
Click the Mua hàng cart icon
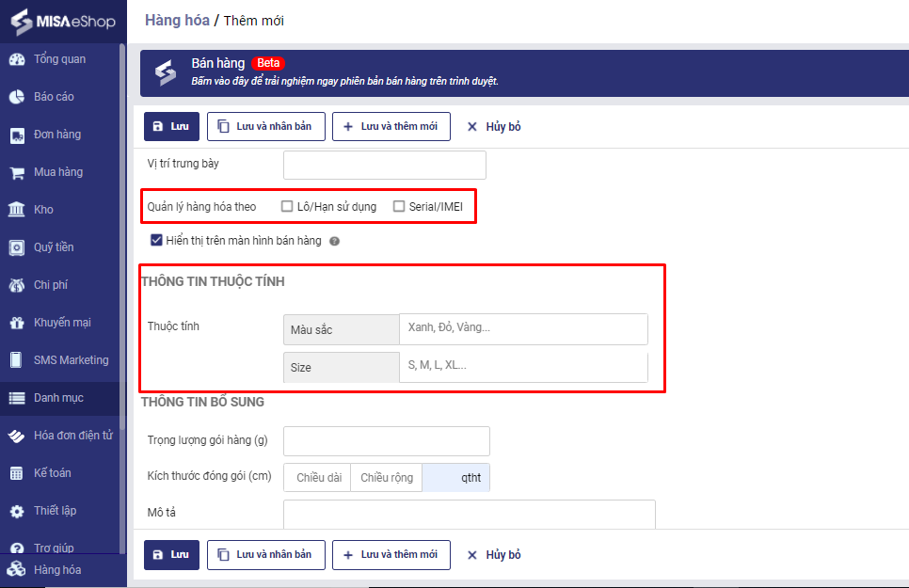click(x=17, y=173)
